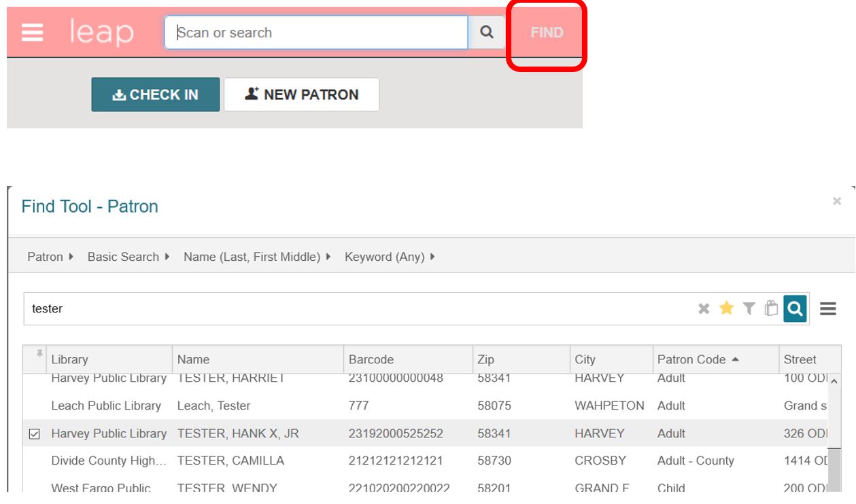Click the zip code 58730
The width and height of the screenshot is (856, 504).
click(494, 461)
